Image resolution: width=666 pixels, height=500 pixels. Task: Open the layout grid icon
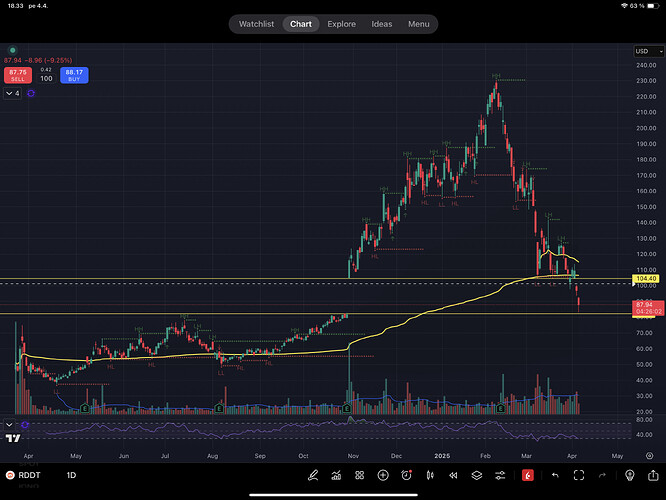point(360,475)
